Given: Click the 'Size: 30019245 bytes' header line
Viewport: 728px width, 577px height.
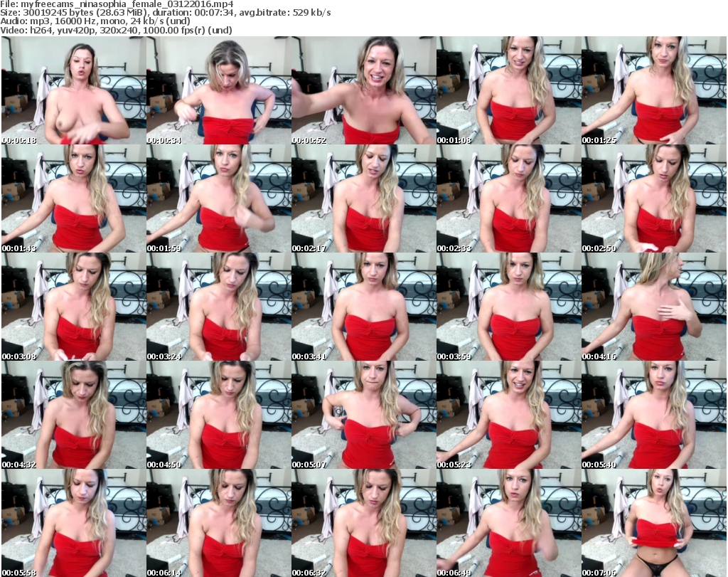Looking at the screenshot, I should coord(165,13).
